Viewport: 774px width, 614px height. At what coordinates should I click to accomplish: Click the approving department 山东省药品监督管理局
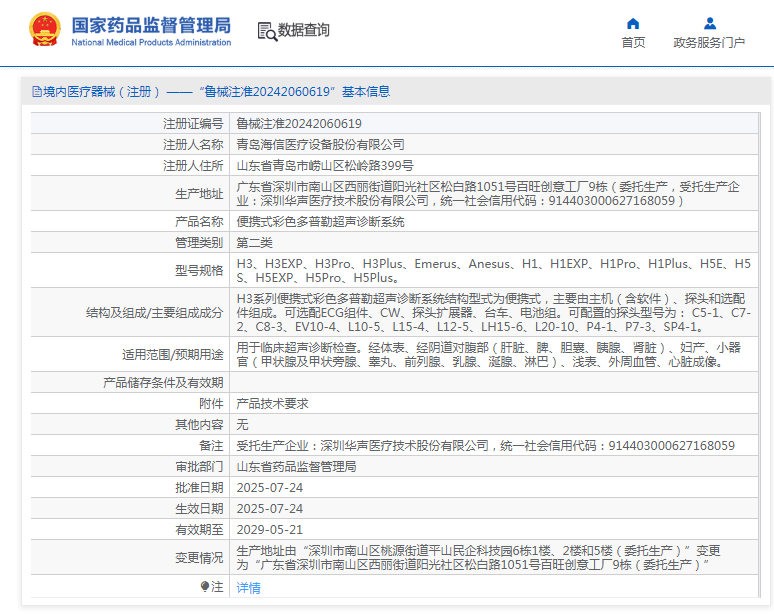(296, 466)
